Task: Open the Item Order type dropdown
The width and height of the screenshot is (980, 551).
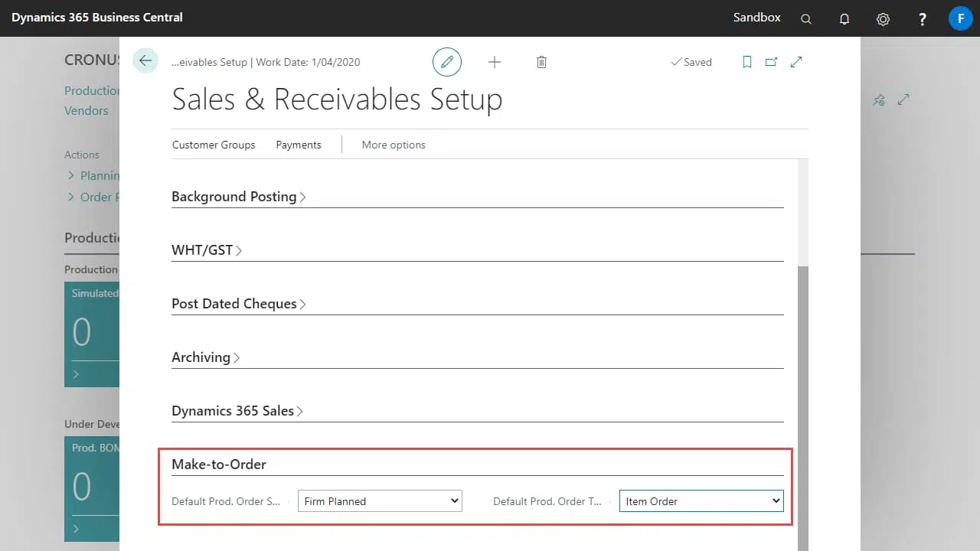Action: [x=701, y=501]
